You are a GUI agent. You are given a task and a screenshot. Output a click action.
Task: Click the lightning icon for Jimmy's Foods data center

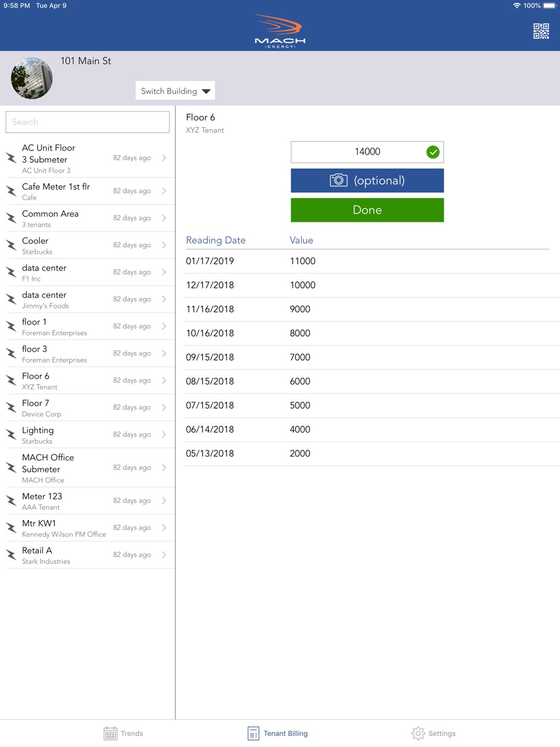(x=11, y=299)
